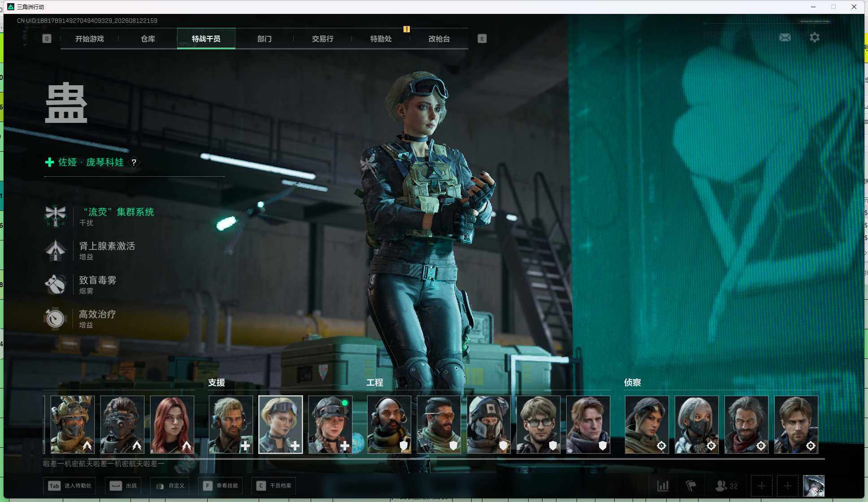Viewport: 868px width, 502px height.
Task: Select the highlighted blonde support operator with goggles
Action: [281, 424]
